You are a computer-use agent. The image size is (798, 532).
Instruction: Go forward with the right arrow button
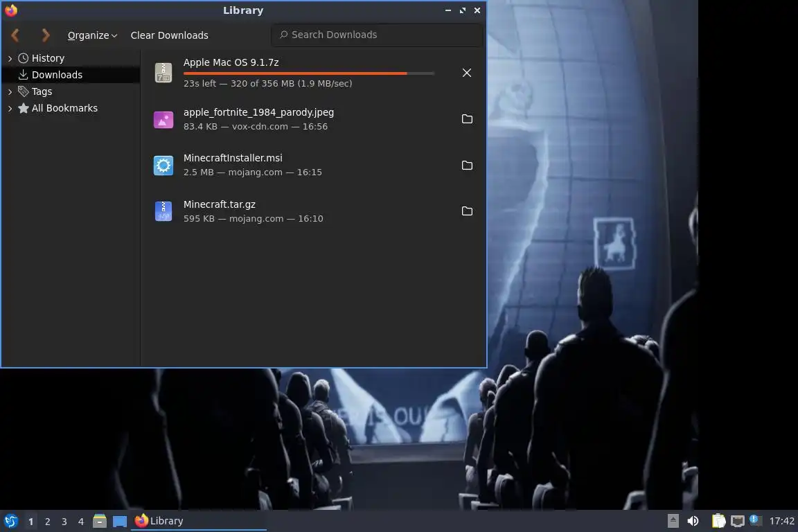pyautogui.click(x=45, y=35)
